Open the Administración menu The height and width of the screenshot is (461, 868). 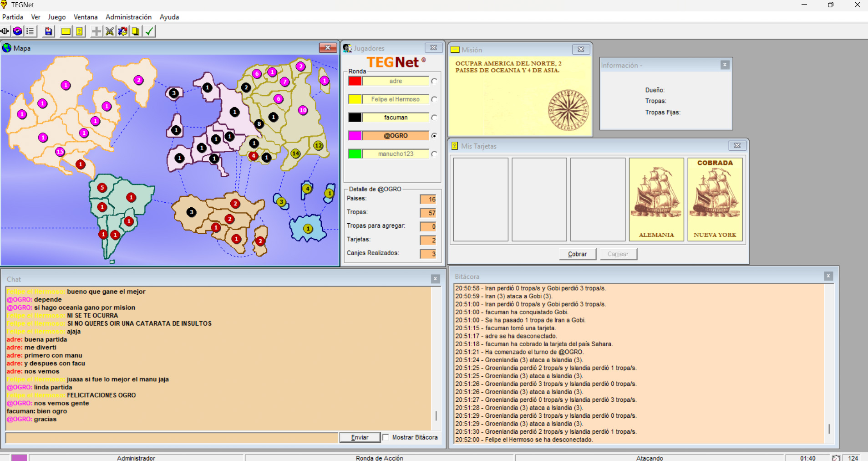pyautogui.click(x=128, y=17)
